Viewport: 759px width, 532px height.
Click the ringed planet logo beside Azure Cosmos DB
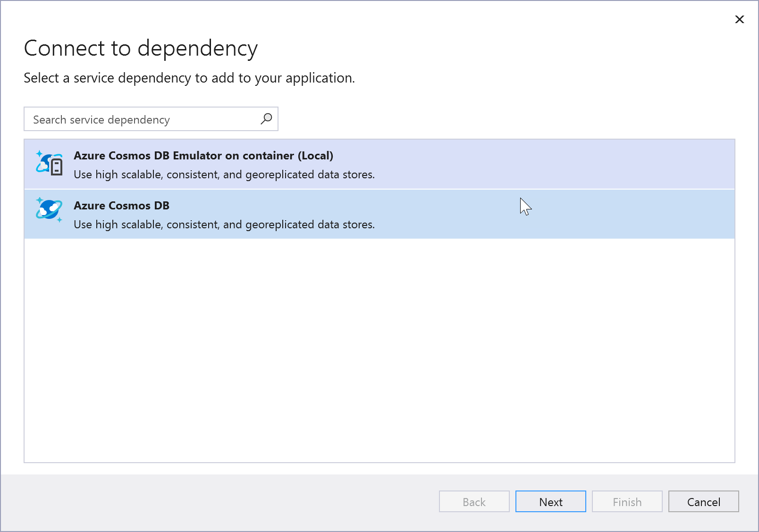(49, 210)
